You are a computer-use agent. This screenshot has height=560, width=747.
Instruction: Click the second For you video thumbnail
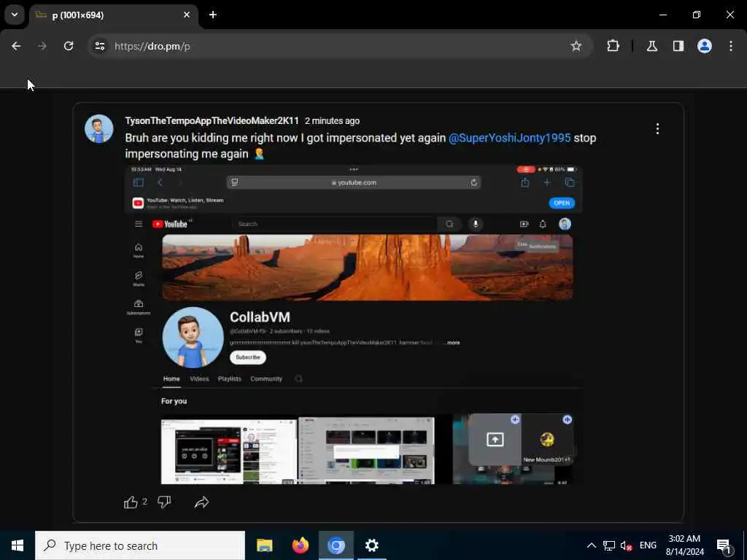tap(366, 451)
